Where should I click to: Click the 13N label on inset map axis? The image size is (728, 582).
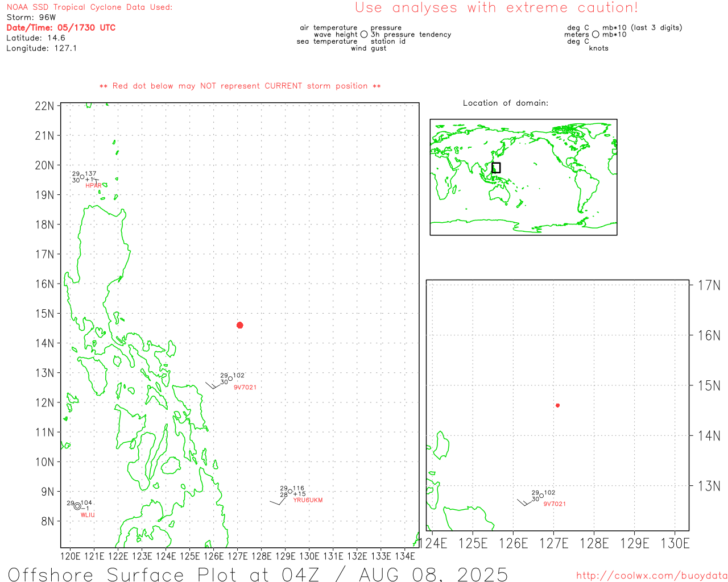(x=709, y=486)
